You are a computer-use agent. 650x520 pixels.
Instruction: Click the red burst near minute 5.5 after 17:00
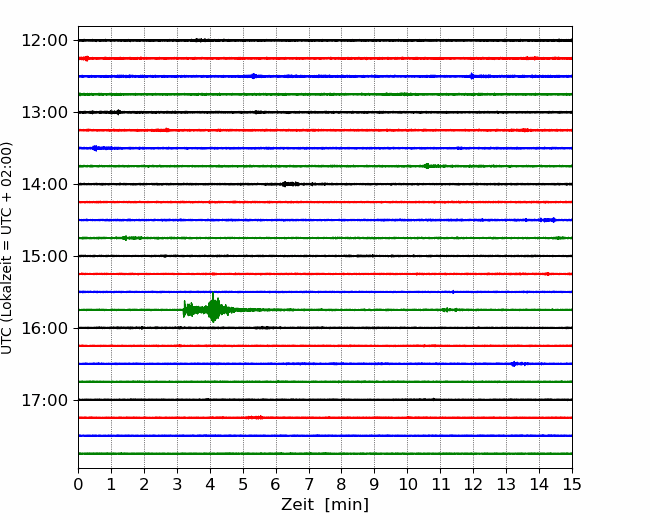coord(255,417)
